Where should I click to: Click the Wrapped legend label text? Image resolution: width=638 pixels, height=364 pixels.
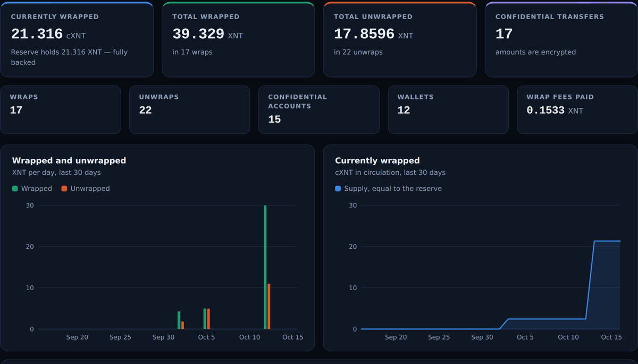37,189
